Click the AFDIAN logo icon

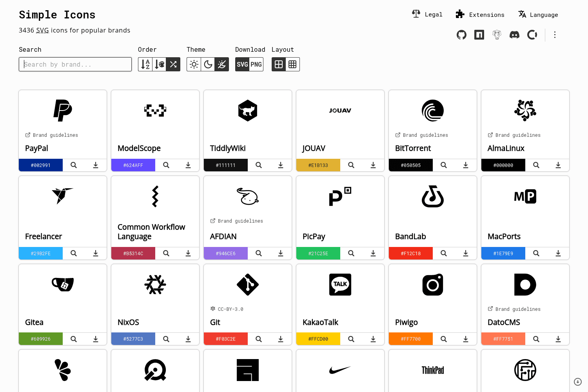pos(248,196)
